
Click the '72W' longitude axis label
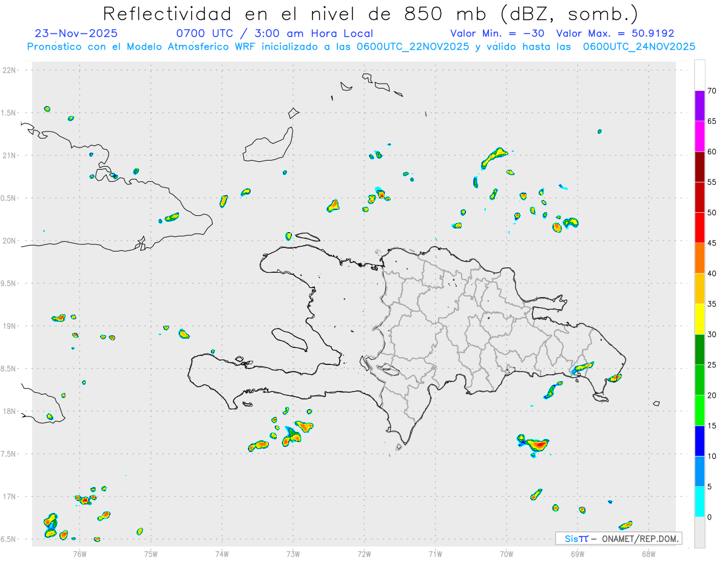coord(364,554)
